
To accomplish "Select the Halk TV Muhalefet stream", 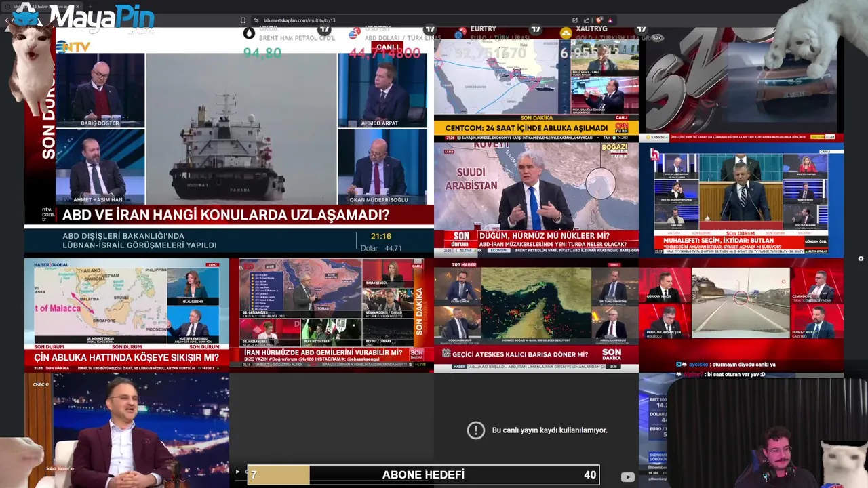I will (x=741, y=199).
